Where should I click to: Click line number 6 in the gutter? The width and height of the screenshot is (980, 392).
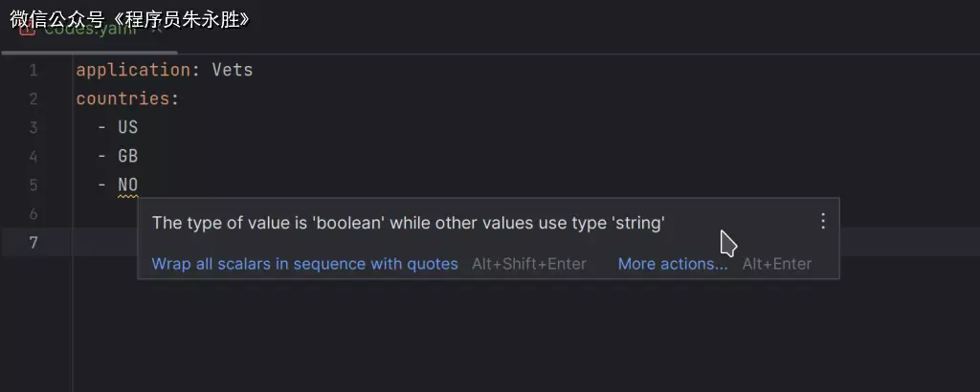pyautogui.click(x=33, y=213)
